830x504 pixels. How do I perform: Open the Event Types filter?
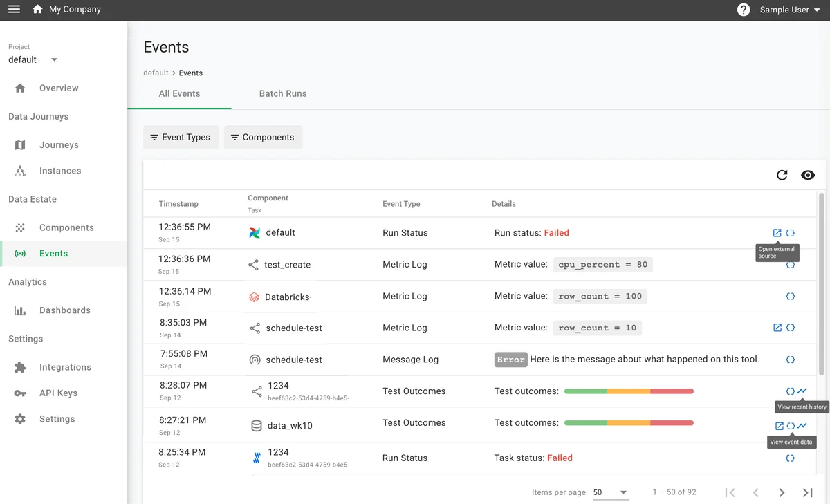tap(181, 137)
